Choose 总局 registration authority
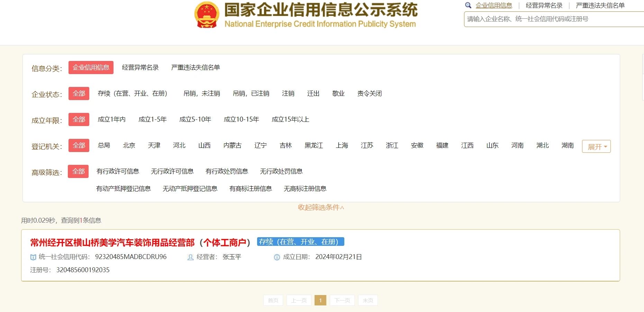Screen dimensions: 644x312 point(104,145)
